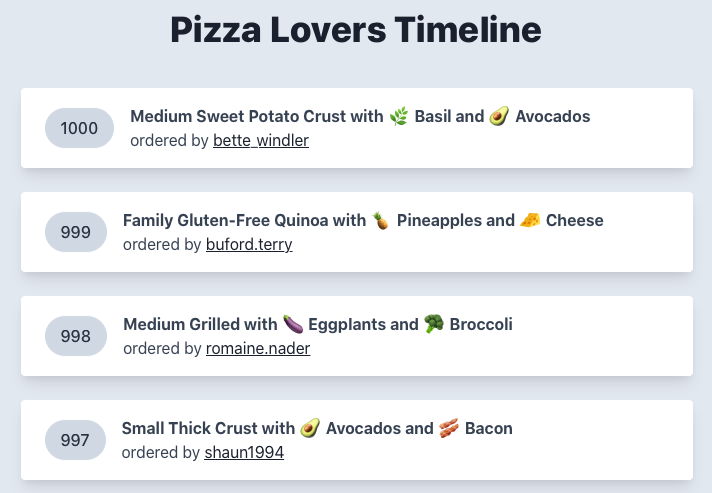712x493 pixels.
Task: Select the order number 1000 badge
Action: 79,128
